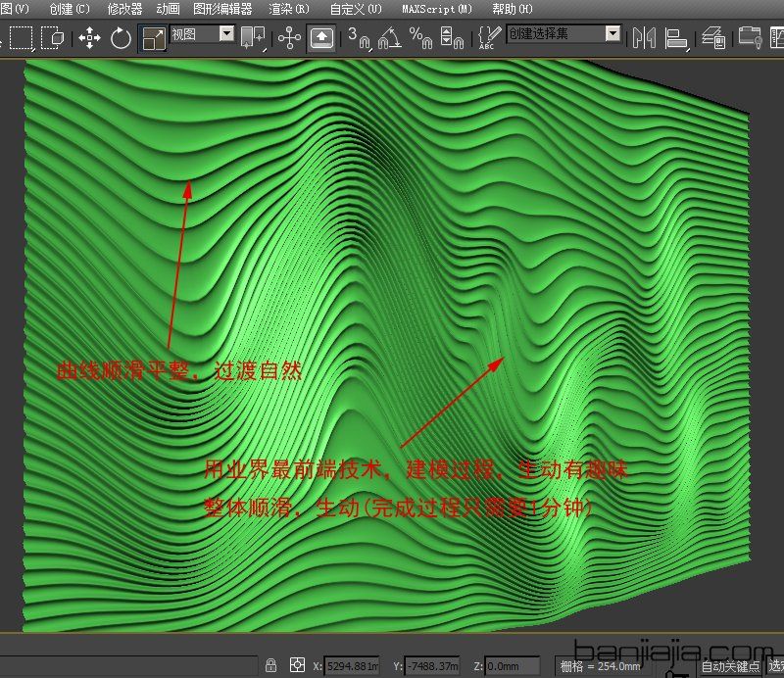Click the Align tool icon
Screen dimensions: 784x678
676,38
